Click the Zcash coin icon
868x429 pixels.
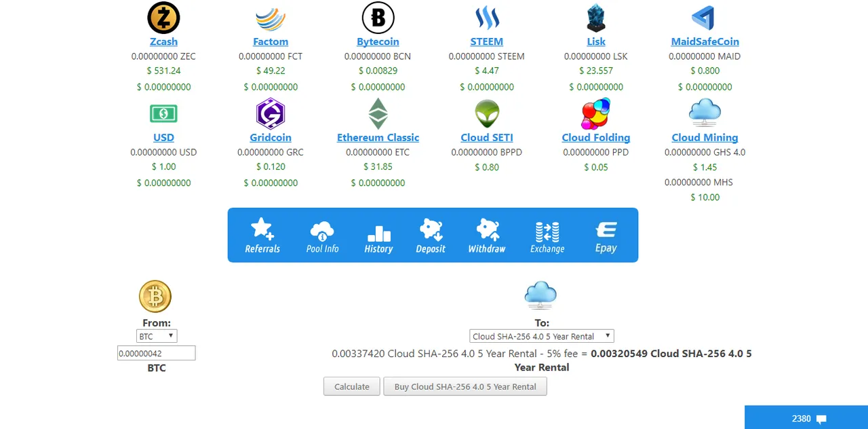(x=163, y=18)
